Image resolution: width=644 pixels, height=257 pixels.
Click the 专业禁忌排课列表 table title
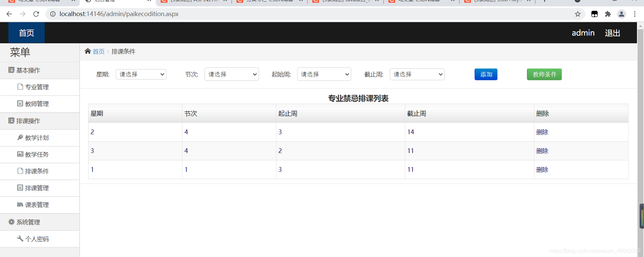(358, 98)
